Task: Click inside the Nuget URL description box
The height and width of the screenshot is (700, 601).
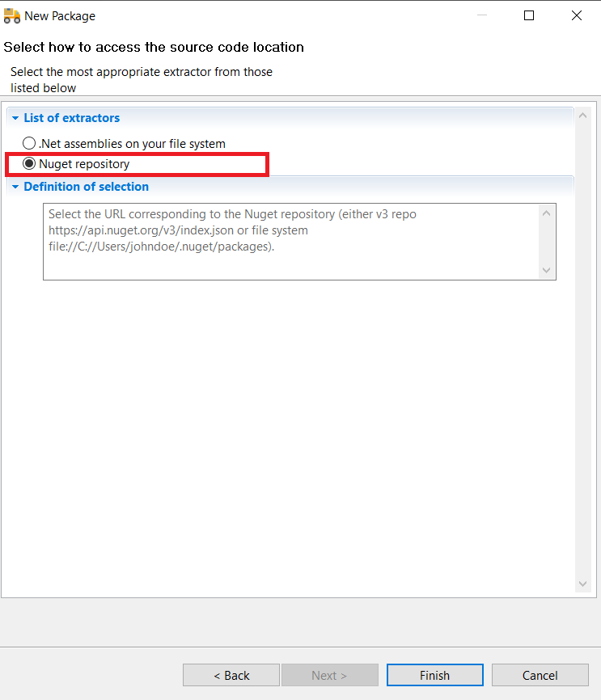Action: 291,241
